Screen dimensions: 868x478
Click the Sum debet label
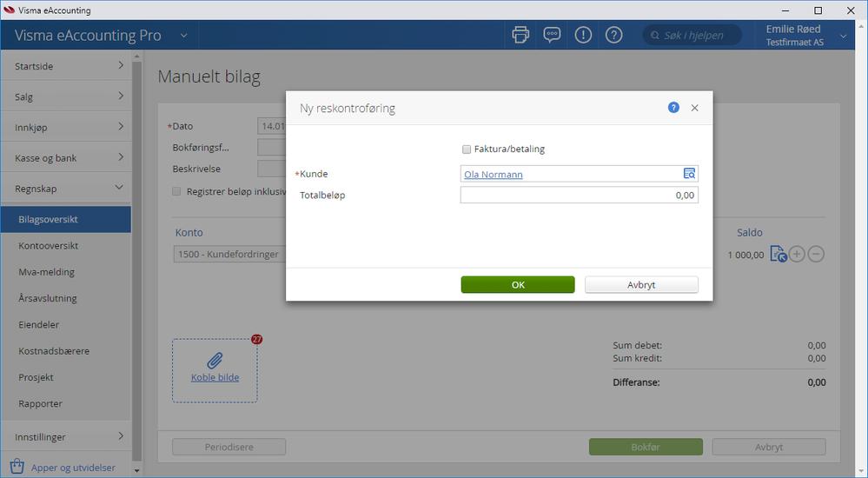point(637,345)
